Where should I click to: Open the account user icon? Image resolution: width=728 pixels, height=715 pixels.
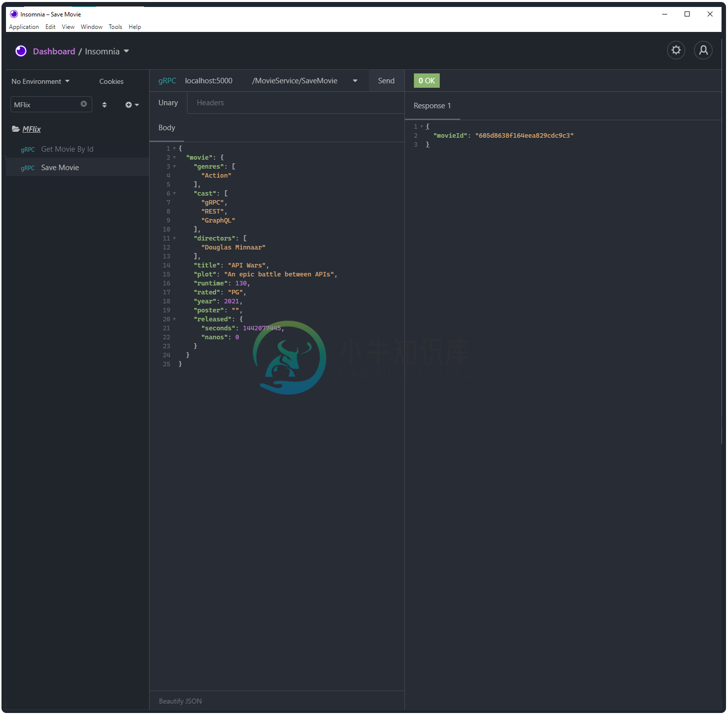(x=703, y=50)
